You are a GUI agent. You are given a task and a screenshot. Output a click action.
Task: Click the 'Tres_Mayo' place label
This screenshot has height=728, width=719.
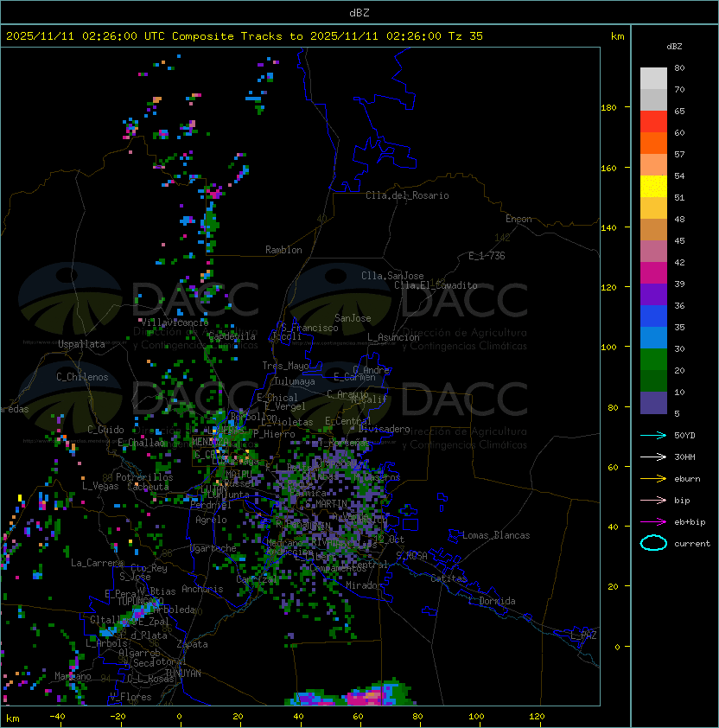[285, 366]
